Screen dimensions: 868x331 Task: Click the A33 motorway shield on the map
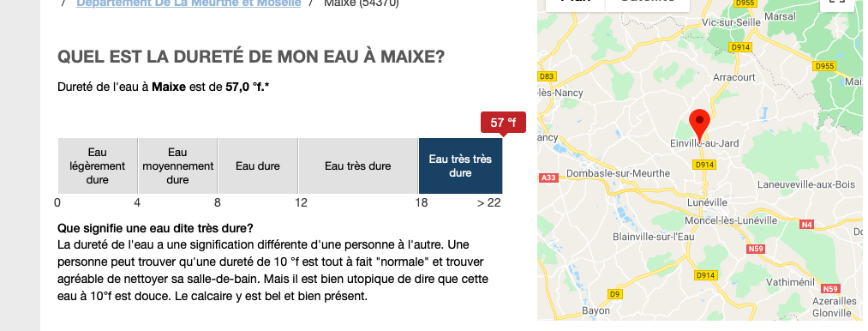pyautogui.click(x=548, y=178)
